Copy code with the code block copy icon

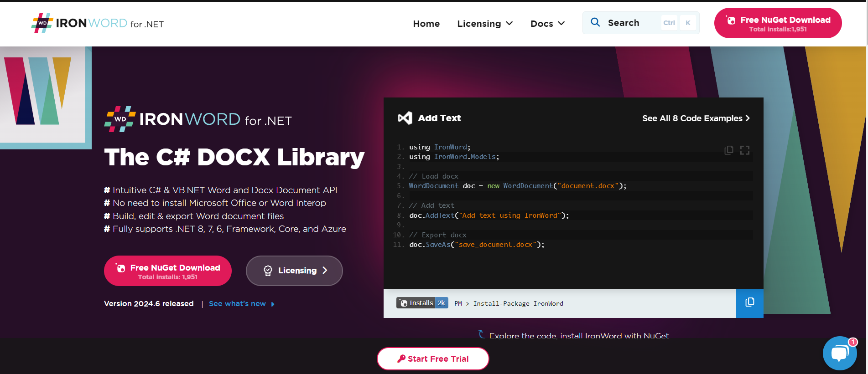coord(729,150)
